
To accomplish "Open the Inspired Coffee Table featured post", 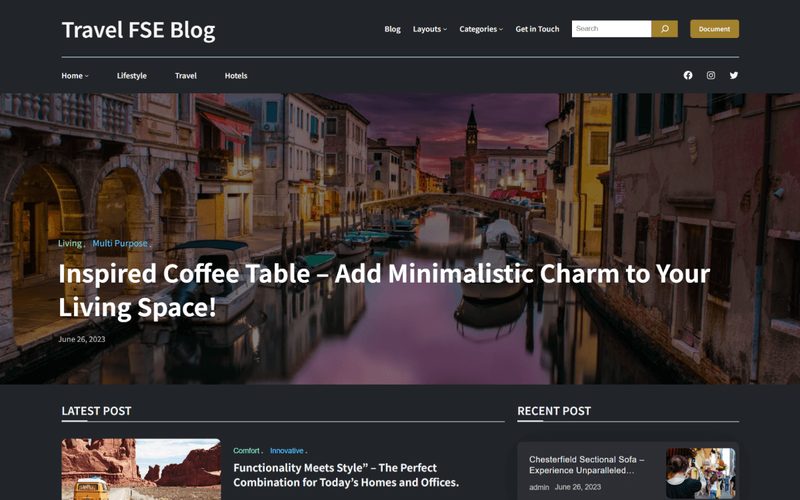I will (x=384, y=290).
